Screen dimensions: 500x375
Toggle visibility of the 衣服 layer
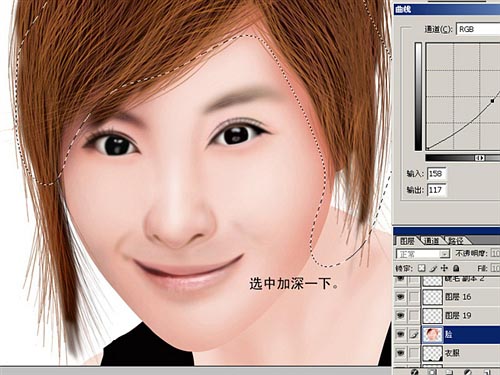pos(400,352)
